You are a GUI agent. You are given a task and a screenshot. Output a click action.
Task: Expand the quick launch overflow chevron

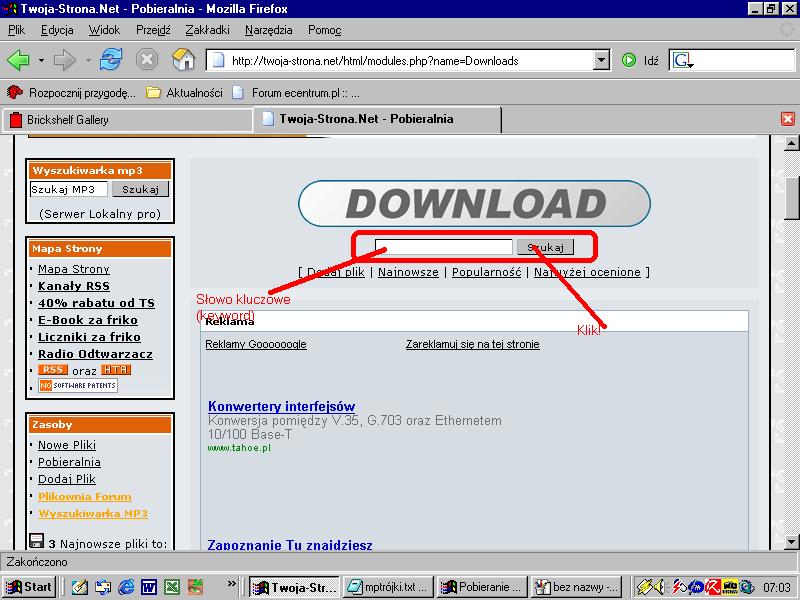232,583
